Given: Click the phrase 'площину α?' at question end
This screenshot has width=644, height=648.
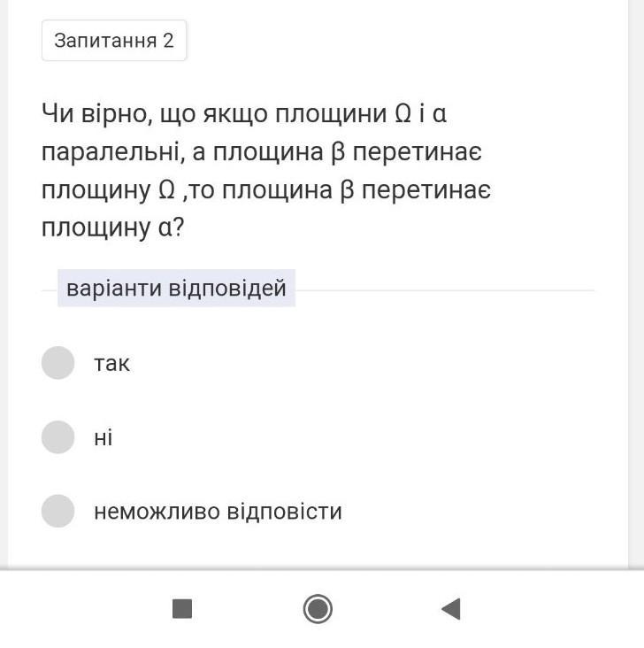Looking at the screenshot, I should tap(112, 228).
